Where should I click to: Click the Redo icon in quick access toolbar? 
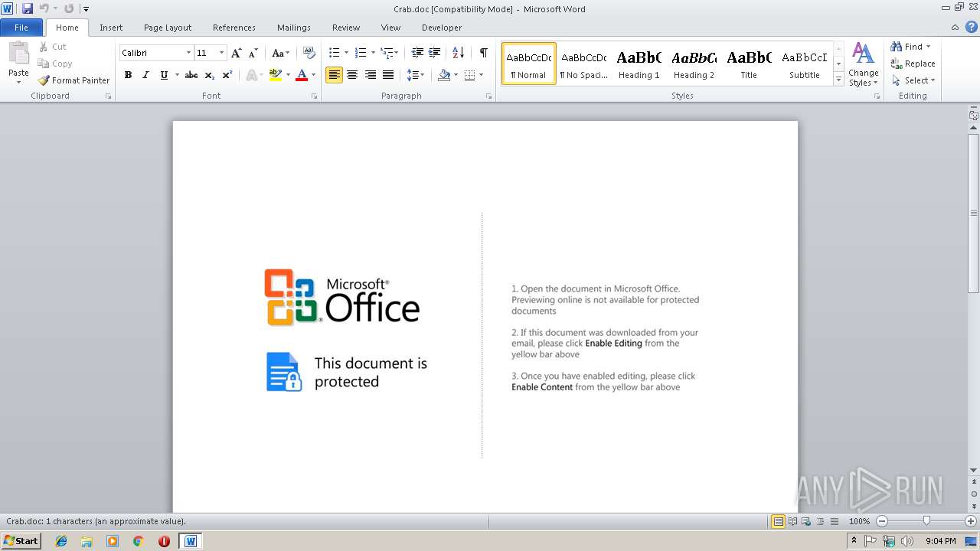[69, 8]
